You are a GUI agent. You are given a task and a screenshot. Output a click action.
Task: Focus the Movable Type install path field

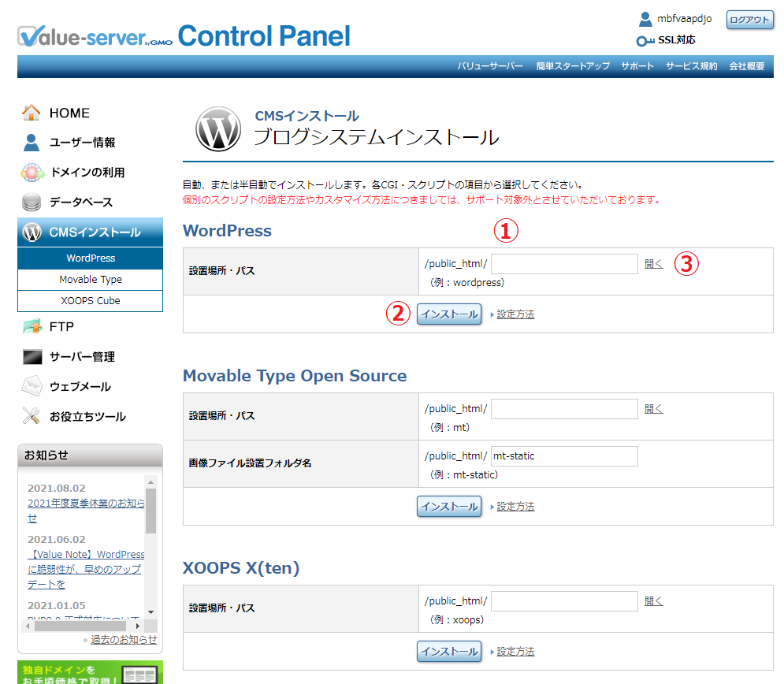(564, 408)
